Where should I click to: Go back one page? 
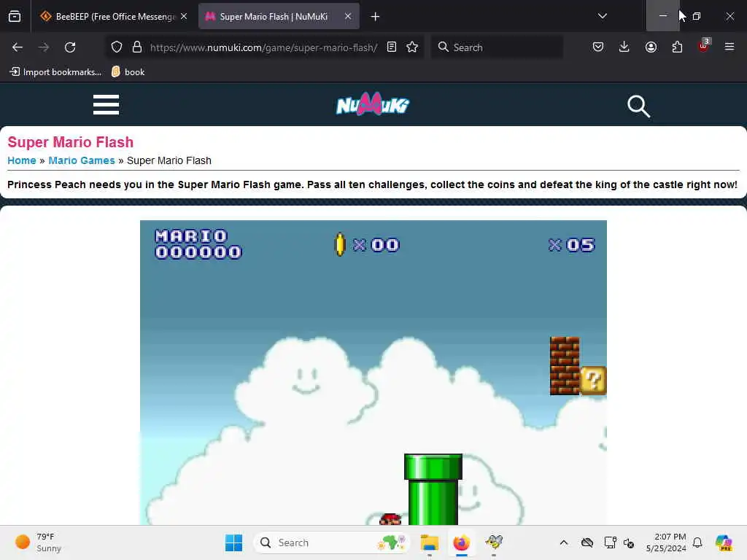coord(18,47)
